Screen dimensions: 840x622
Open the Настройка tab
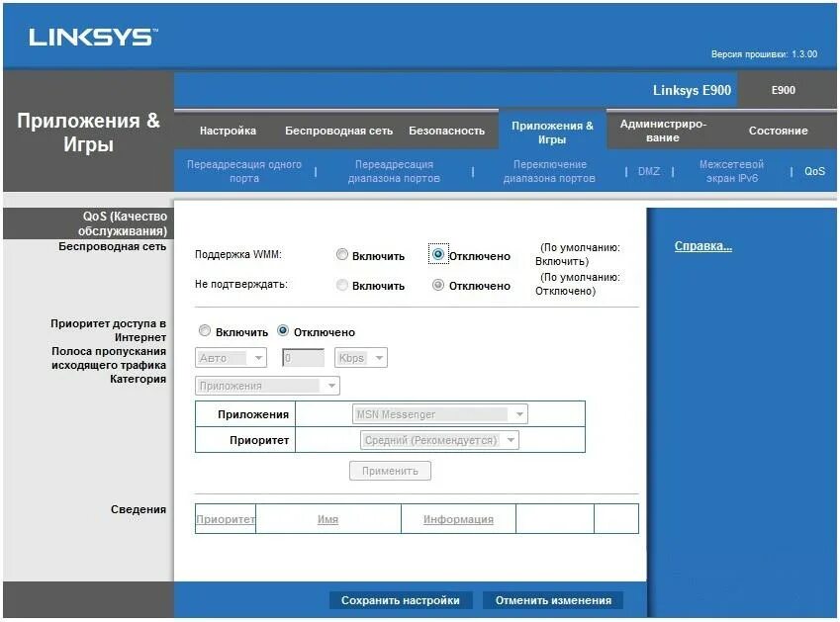tap(228, 131)
